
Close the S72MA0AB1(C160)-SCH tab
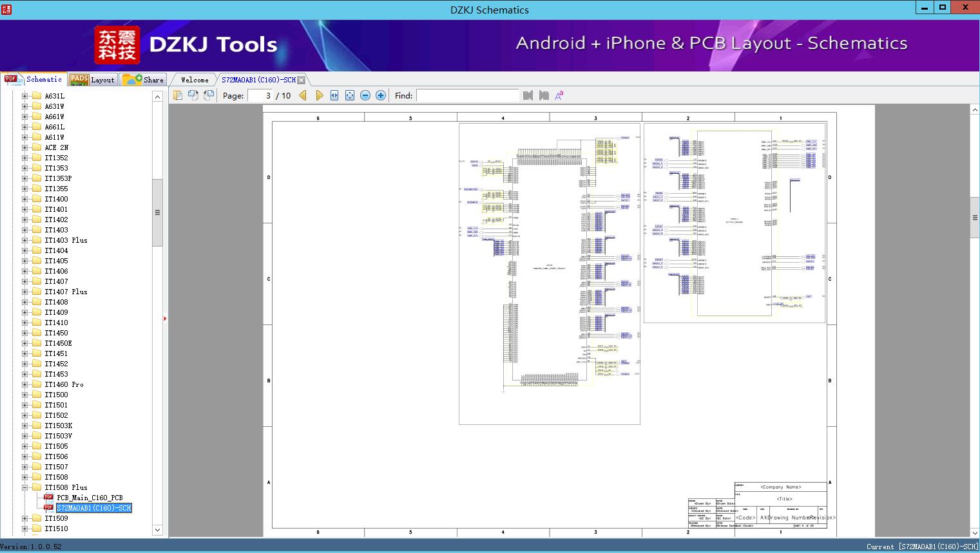click(302, 80)
